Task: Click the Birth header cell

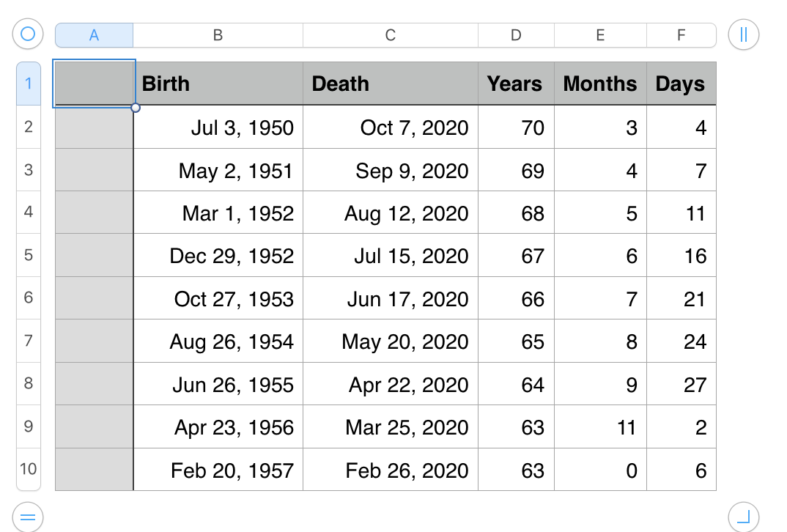Action: [218, 84]
